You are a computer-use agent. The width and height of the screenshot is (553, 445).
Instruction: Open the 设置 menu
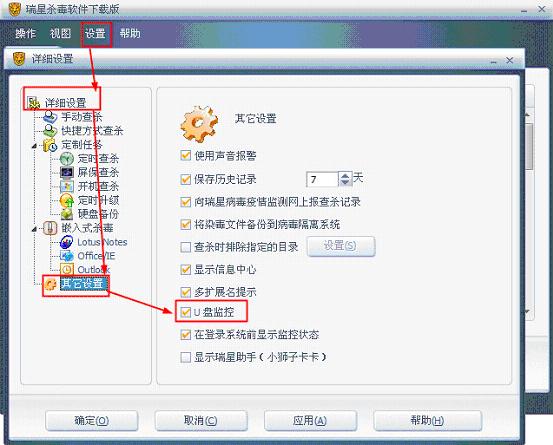click(x=95, y=33)
